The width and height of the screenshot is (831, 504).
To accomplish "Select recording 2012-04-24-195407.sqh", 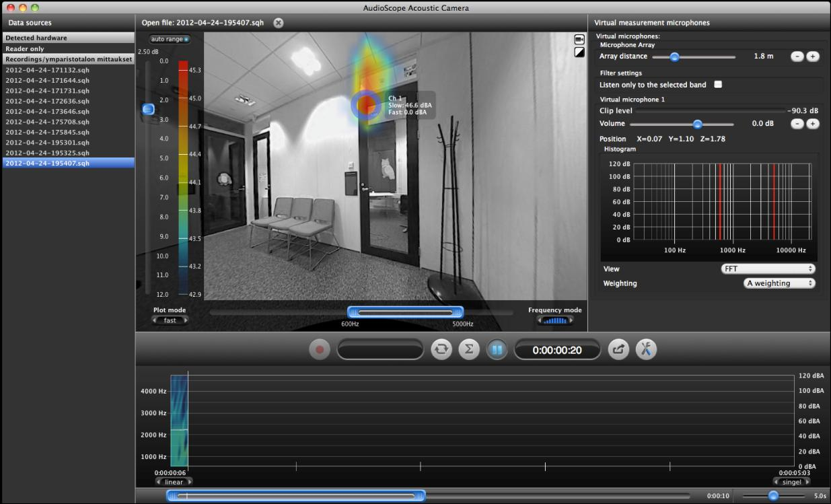I will pos(68,163).
